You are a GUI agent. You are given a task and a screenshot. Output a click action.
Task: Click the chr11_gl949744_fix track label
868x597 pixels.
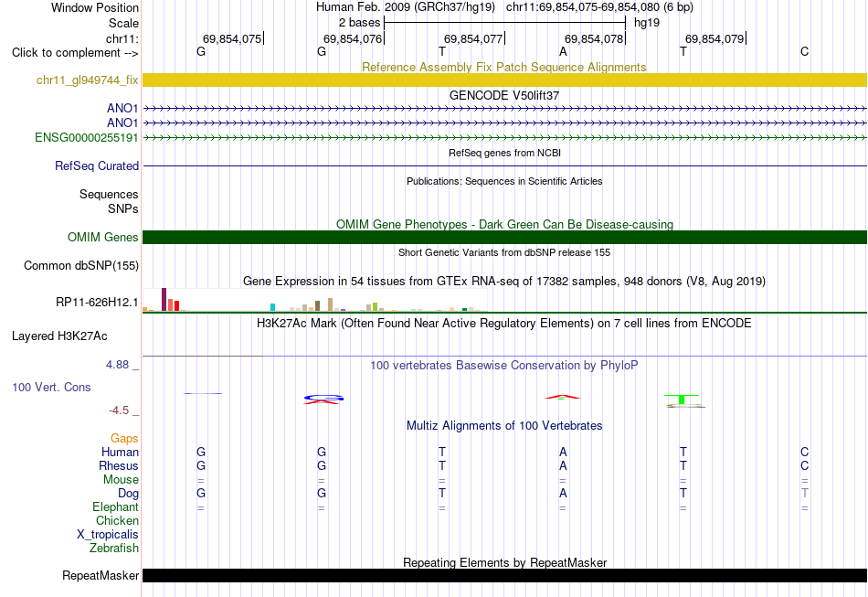[87, 80]
